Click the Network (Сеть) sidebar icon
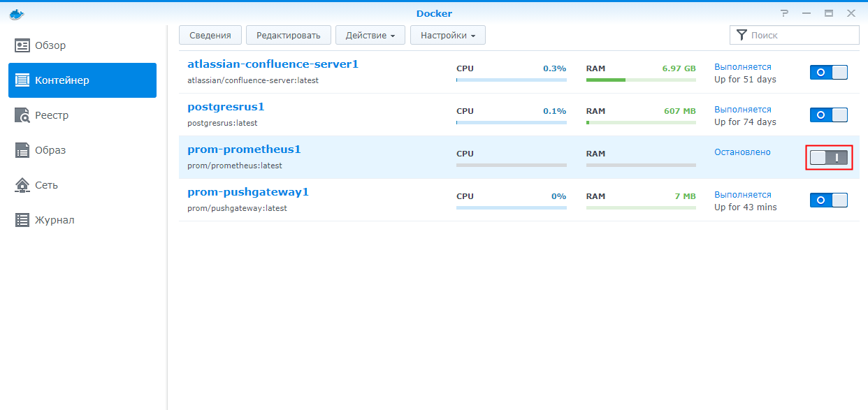This screenshot has height=410, width=868. tap(22, 185)
